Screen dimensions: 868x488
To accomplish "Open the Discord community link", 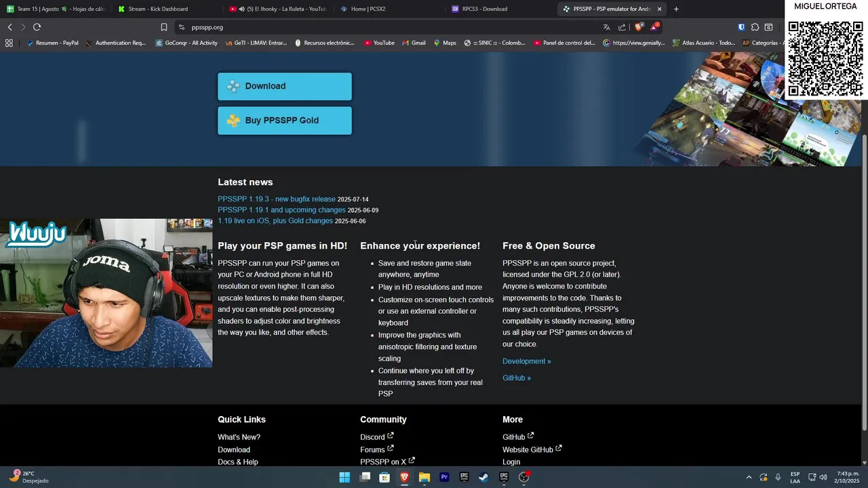I will [376, 437].
